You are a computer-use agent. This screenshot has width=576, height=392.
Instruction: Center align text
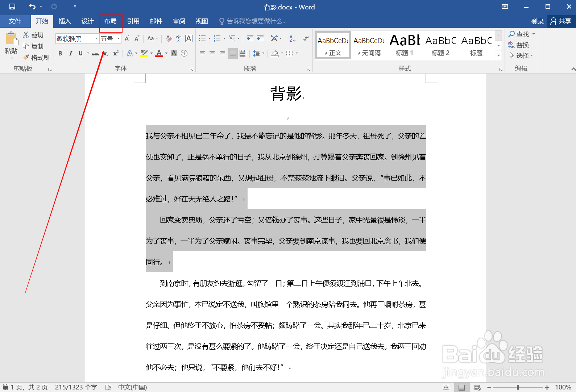coord(212,53)
